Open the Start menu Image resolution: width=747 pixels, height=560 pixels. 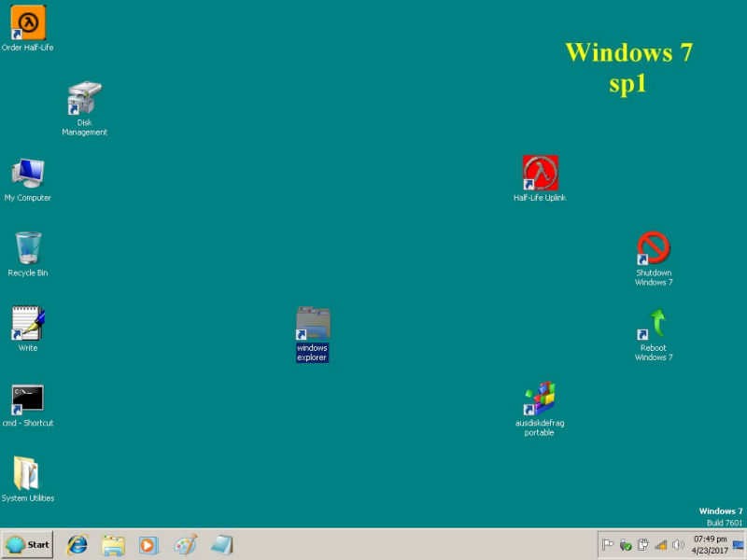pos(27,544)
